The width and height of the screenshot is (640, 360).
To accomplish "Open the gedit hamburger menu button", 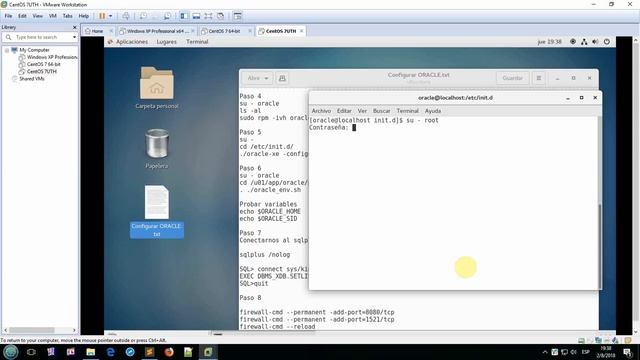I will (x=539, y=78).
